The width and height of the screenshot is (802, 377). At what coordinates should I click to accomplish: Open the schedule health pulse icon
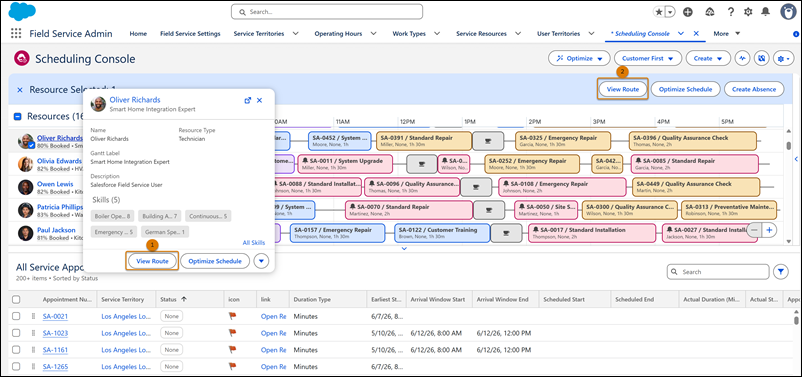click(742, 58)
